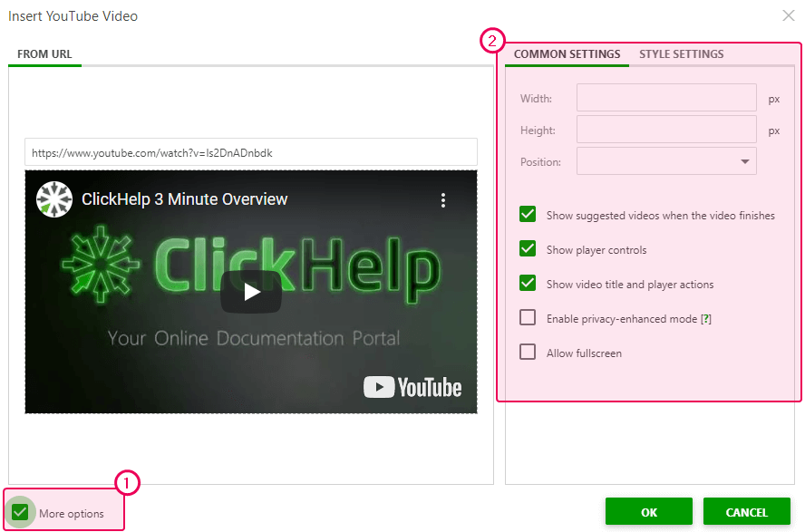Uncheck the More options checkbox
The width and height of the screenshot is (805, 532).
coord(20,512)
